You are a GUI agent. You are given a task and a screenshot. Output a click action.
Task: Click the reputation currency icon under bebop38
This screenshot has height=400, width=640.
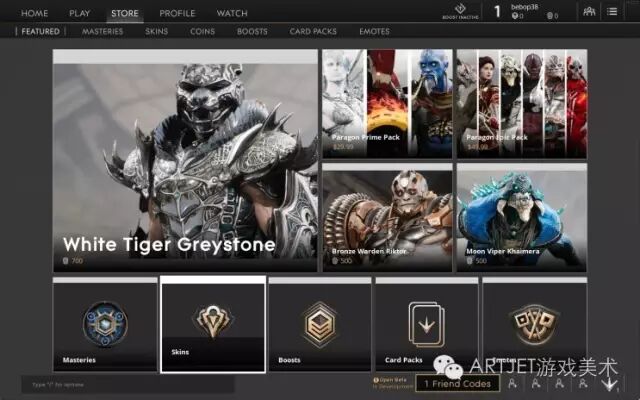point(515,16)
